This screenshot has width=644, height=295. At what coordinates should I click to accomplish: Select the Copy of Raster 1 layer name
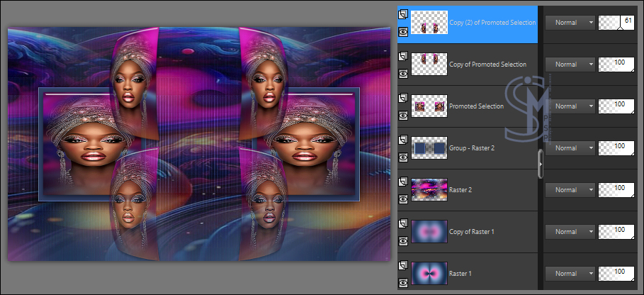tap(472, 231)
